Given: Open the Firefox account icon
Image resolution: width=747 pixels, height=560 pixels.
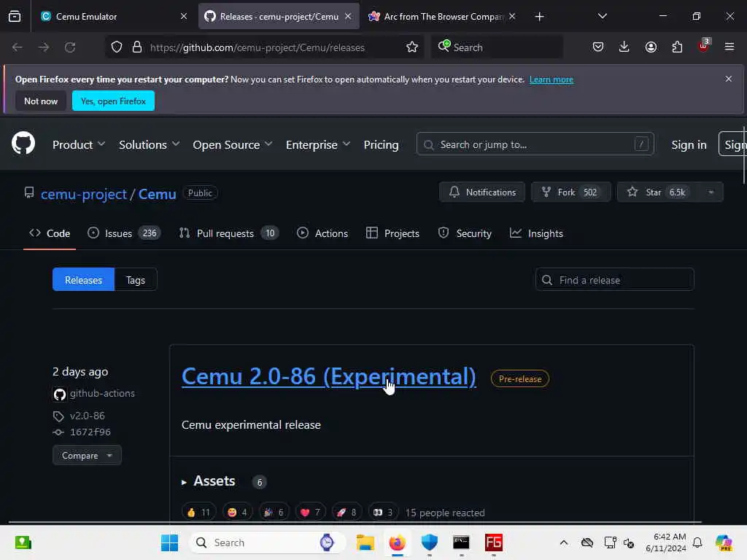Looking at the screenshot, I should point(651,47).
